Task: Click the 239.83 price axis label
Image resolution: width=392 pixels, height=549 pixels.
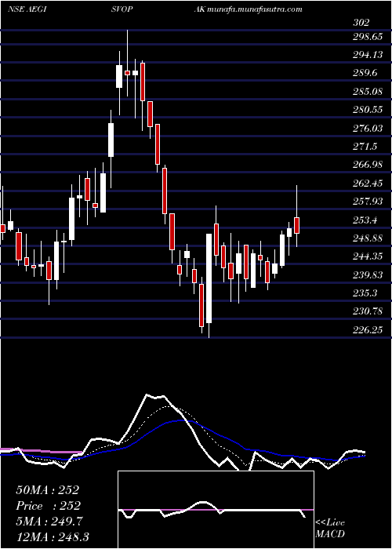Action: tap(368, 274)
